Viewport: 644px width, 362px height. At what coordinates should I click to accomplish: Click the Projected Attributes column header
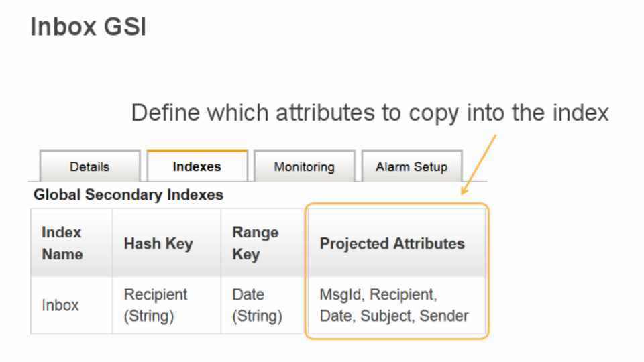[x=392, y=243]
